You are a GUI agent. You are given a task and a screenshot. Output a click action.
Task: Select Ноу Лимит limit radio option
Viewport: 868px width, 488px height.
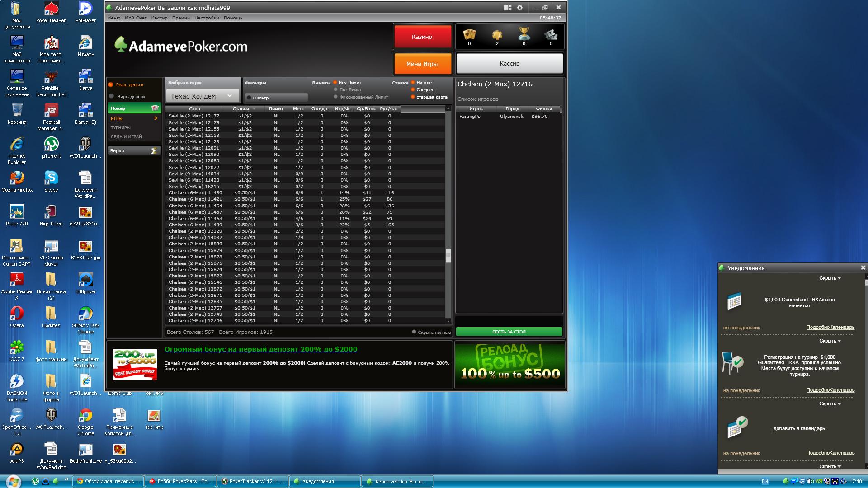(x=335, y=83)
